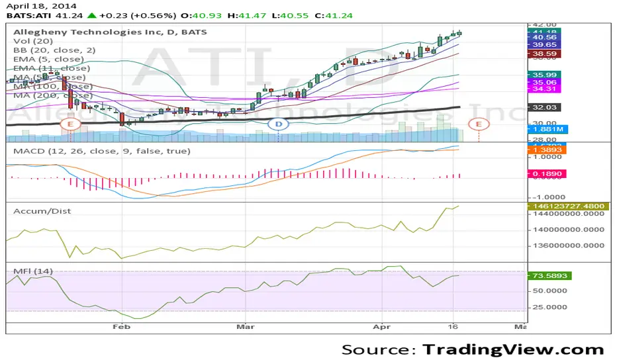Click the 'MFI (14)' pane title
The image size is (617, 364).
pos(33,271)
